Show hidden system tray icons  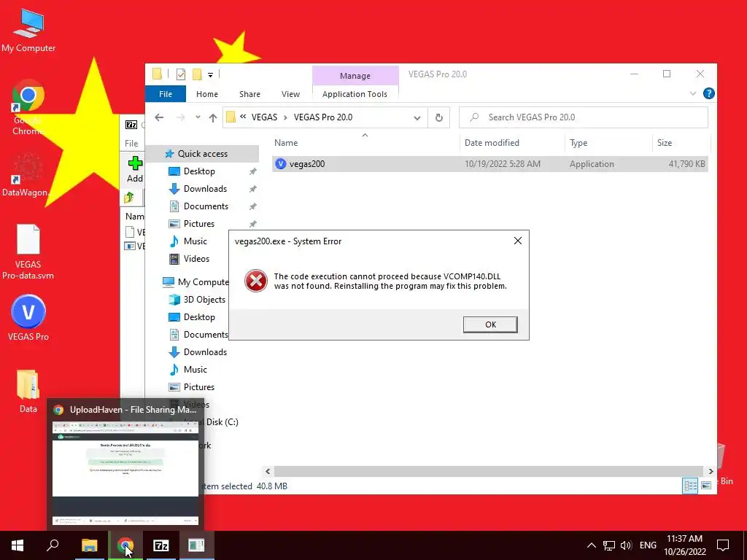[x=591, y=545]
